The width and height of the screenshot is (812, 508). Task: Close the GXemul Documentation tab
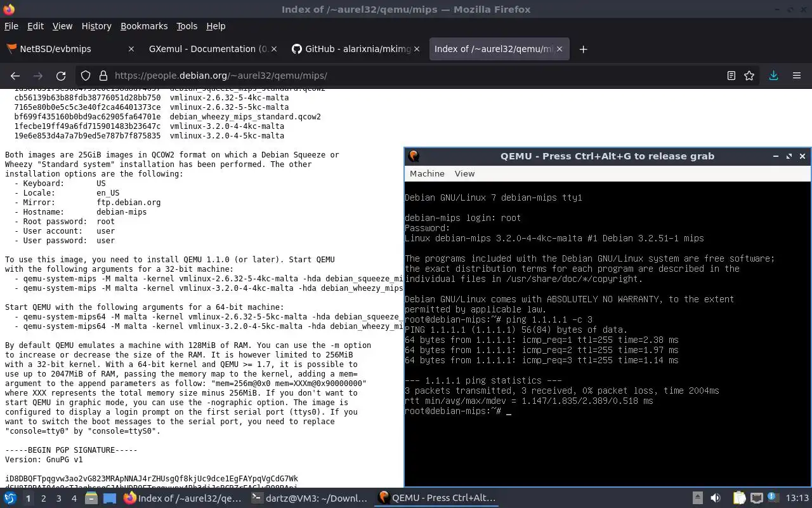pyautogui.click(x=274, y=49)
